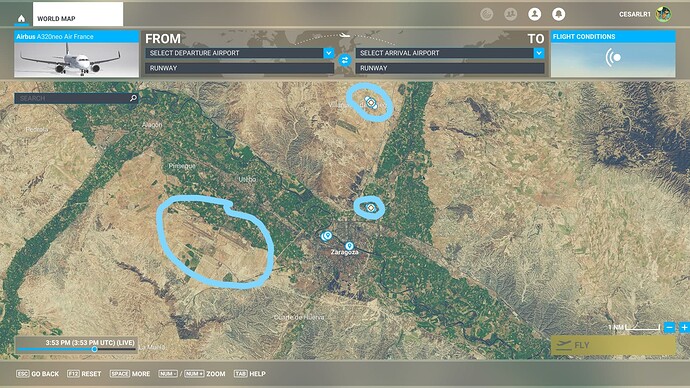The image size is (690, 388).
Task: Go to the home screen icon
Action: [21, 18]
